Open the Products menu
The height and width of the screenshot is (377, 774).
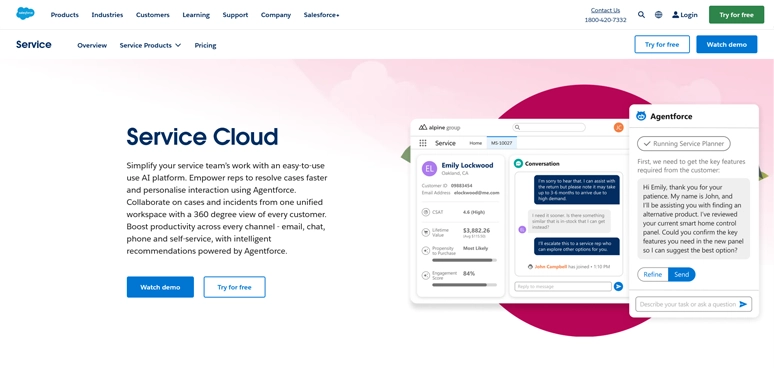65,15
